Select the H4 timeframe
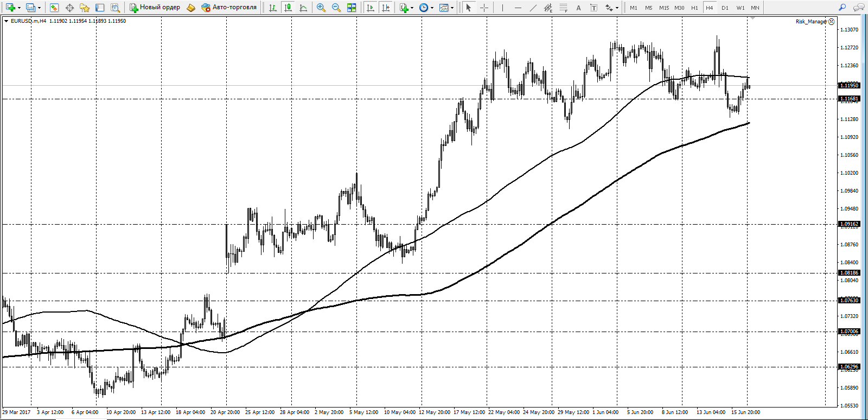The image size is (868, 420). 710,8
